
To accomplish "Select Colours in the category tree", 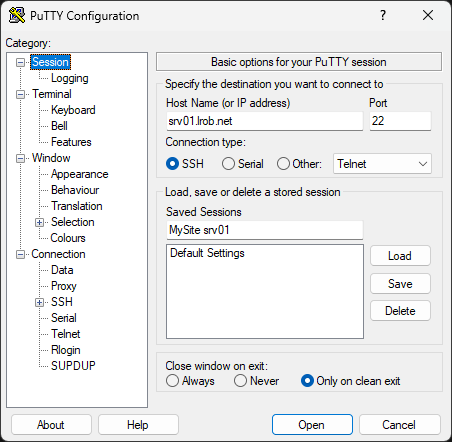I will click(68, 238).
